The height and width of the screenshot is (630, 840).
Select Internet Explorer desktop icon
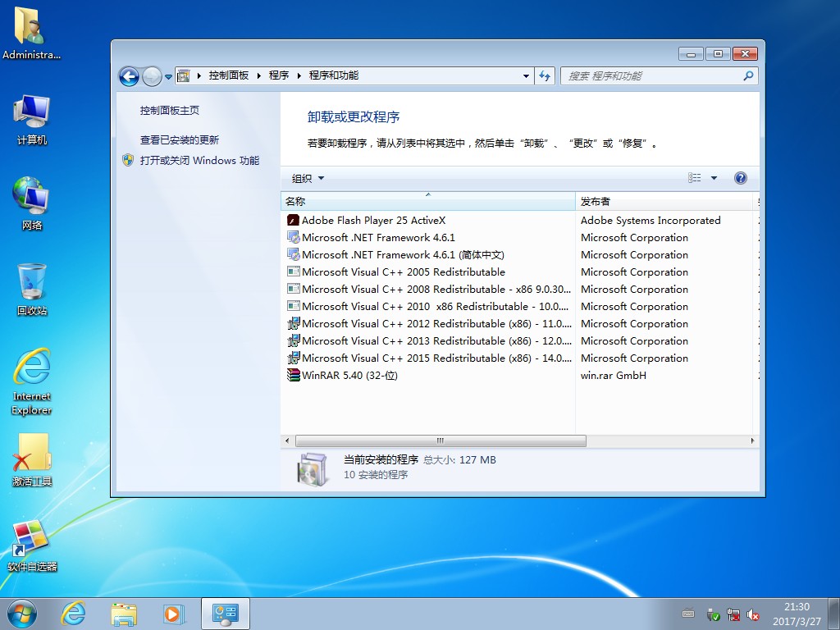click(x=32, y=381)
